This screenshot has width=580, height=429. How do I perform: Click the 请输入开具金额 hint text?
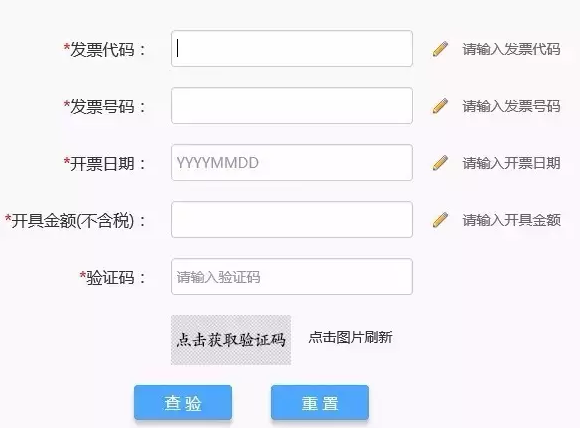(x=511, y=220)
